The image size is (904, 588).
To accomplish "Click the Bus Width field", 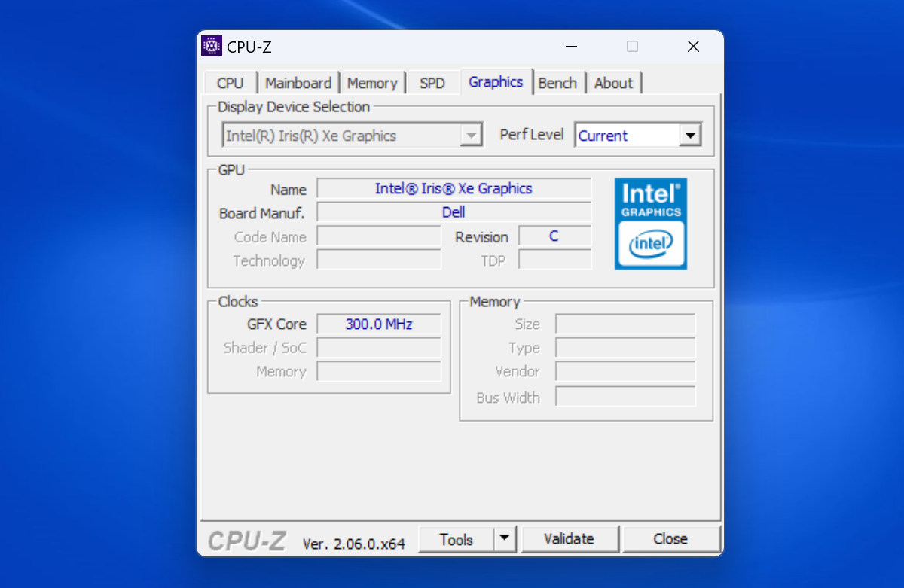I will click(x=625, y=397).
